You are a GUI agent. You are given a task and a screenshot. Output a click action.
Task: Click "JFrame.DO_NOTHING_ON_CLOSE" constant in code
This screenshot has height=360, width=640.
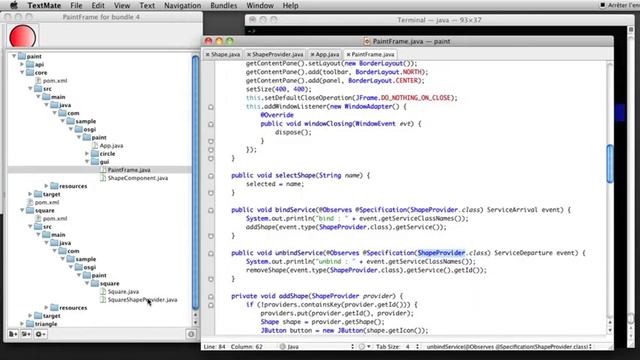tap(404, 98)
